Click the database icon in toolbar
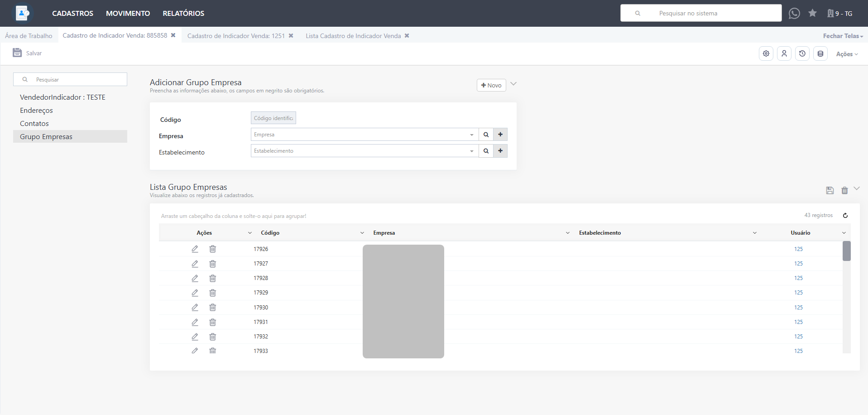The height and width of the screenshot is (415, 868). point(820,53)
